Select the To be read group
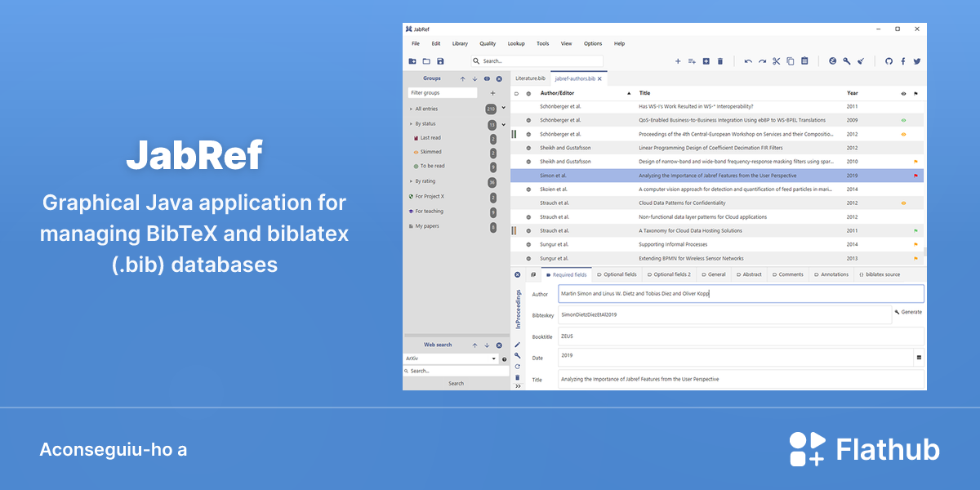 [x=433, y=166]
